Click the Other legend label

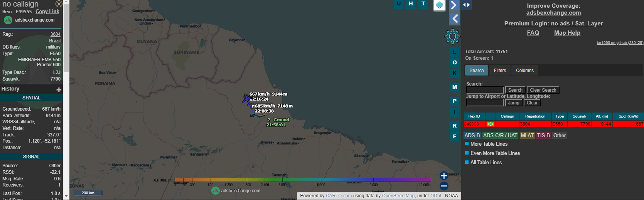pos(560,136)
